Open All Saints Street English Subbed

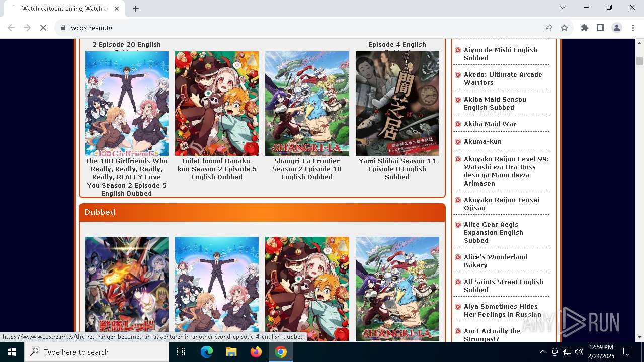[x=504, y=286]
